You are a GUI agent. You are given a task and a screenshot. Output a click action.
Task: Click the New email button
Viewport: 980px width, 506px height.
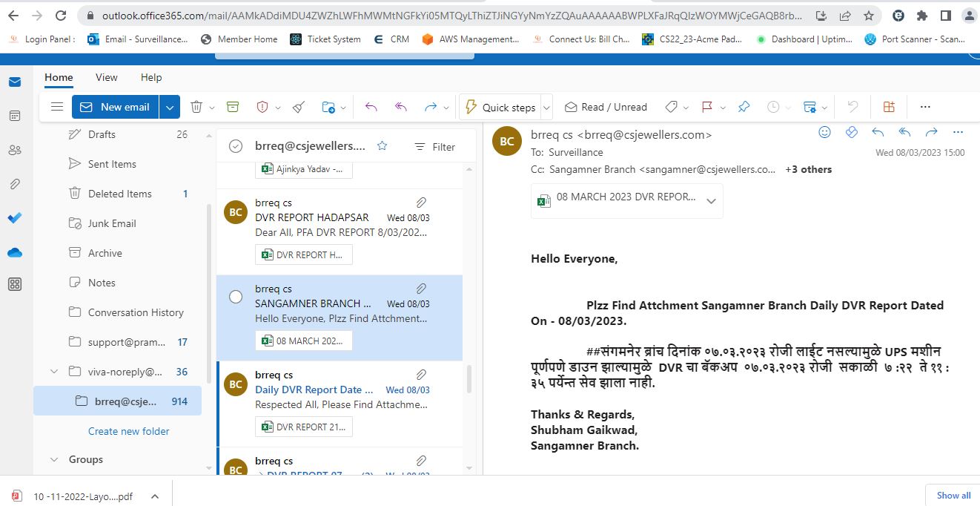click(x=116, y=107)
